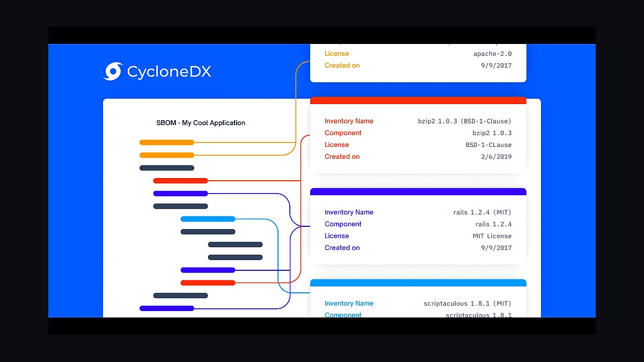Click Inventory Name label in the rails card
This screenshot has height=362, width=644.
tap(349, 212)
